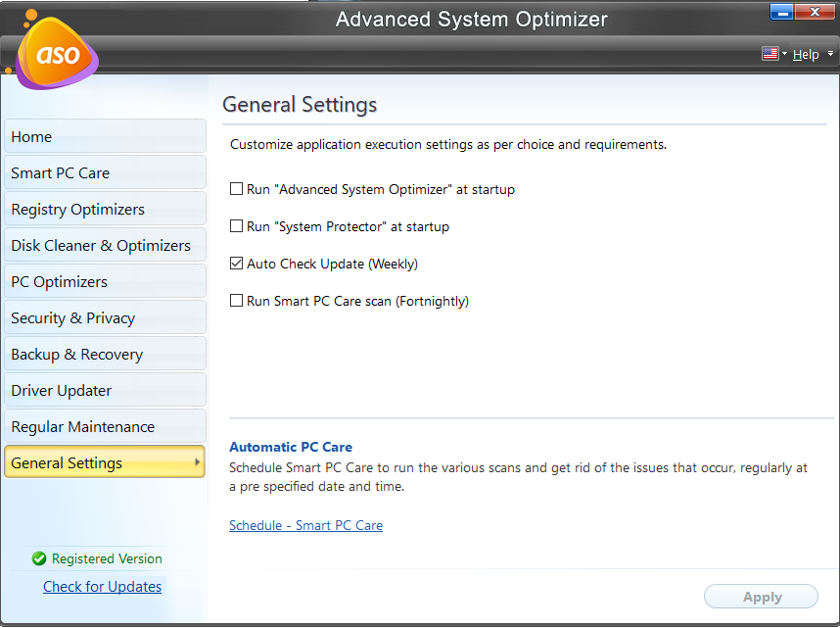Open the Help menu

(x=806, y=55)
